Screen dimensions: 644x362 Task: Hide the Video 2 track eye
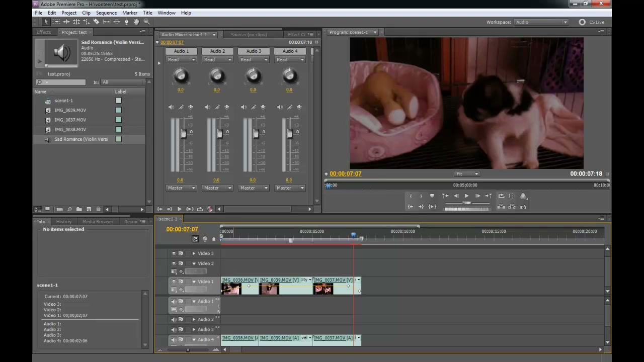click(x=174, y=263)
